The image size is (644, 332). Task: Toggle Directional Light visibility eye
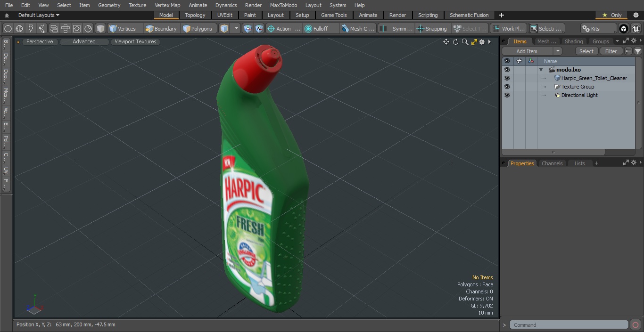[507, 95]
